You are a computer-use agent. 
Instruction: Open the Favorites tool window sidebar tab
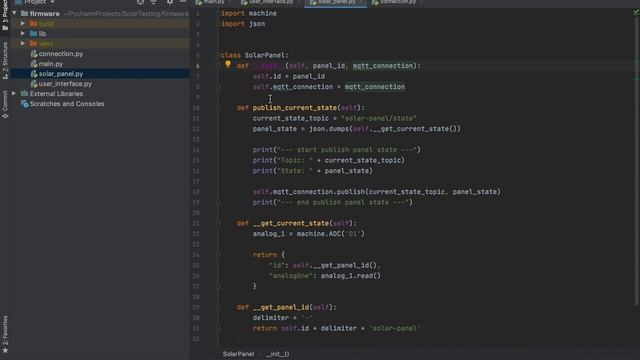click(5, 335)
